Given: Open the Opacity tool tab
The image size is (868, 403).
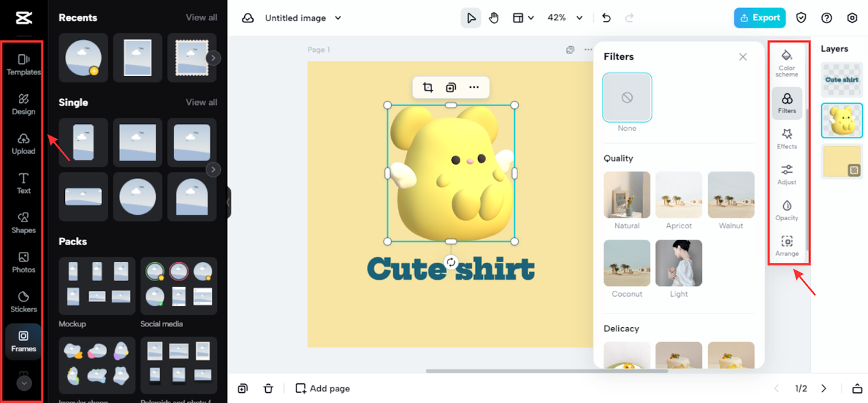Looking at the screenshot, I should pyautogui.click(x=787, y=211).
